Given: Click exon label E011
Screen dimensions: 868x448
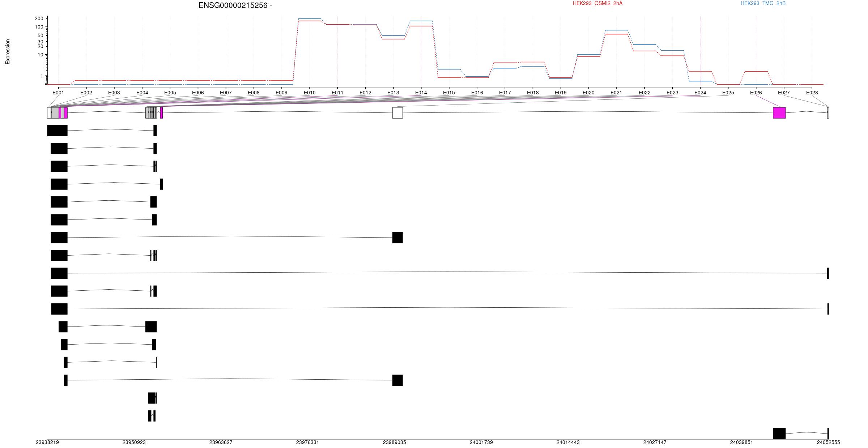Looking at the screenshot, I should (337, 93).
